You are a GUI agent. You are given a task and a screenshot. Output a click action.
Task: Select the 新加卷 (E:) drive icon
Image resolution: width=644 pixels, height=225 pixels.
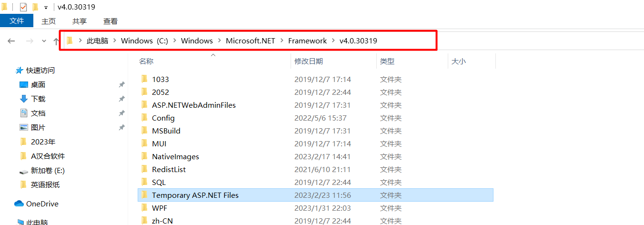tap(24, 171)
